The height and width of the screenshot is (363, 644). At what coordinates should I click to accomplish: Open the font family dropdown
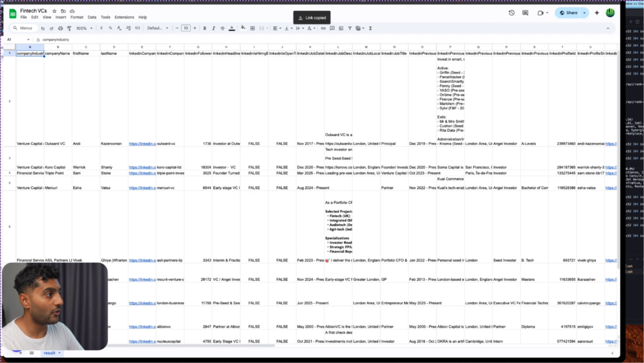tap(157, 28)
